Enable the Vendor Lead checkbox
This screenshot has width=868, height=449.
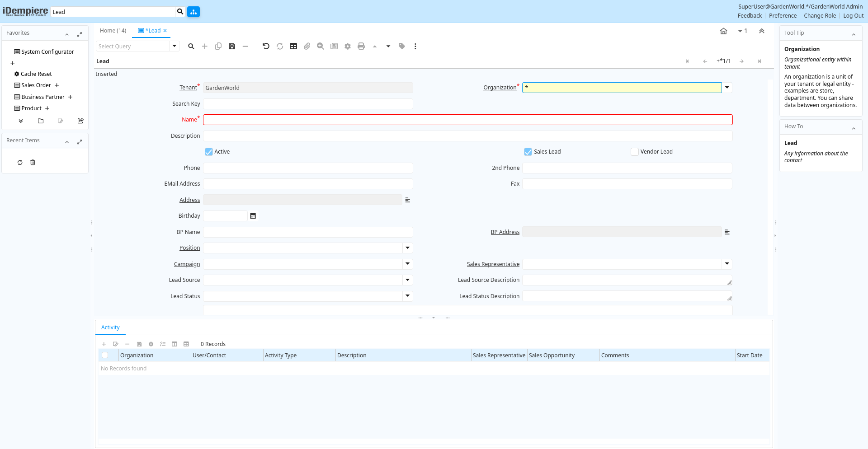[x=635, y=152]
